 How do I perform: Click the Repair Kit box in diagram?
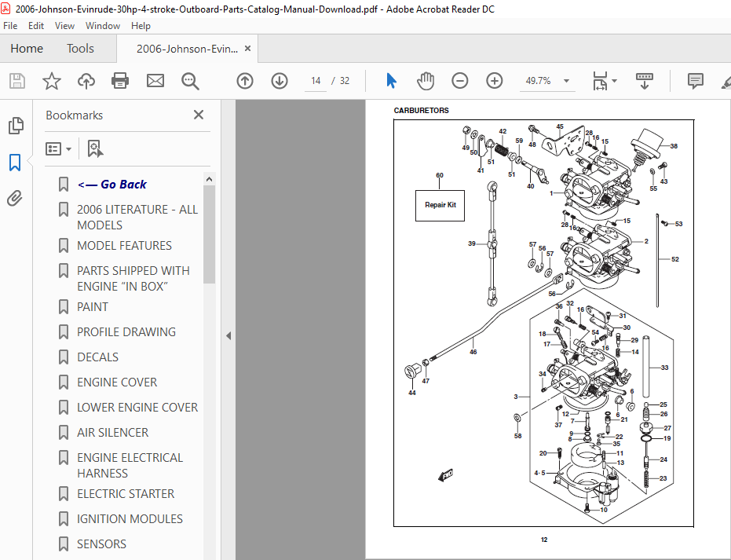click(x=440, y=205)
